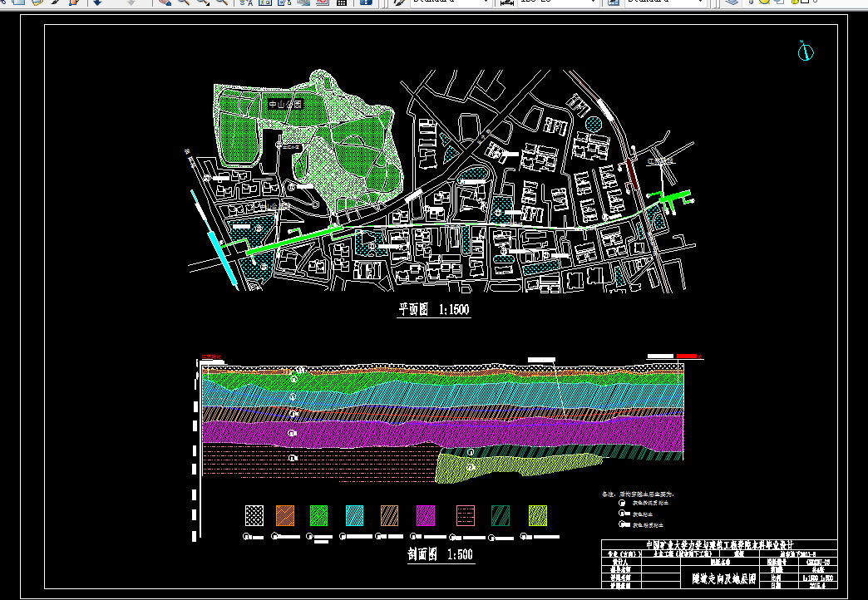Click the Zoom Realtime magnifier icon
Viewport: 868px width, 600px height.
click(x=182, y=2)
